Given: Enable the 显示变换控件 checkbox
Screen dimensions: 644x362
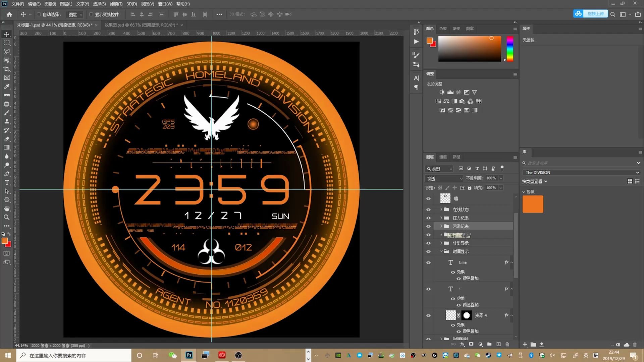Looking at the screenshot, I should tap(91, 14).
